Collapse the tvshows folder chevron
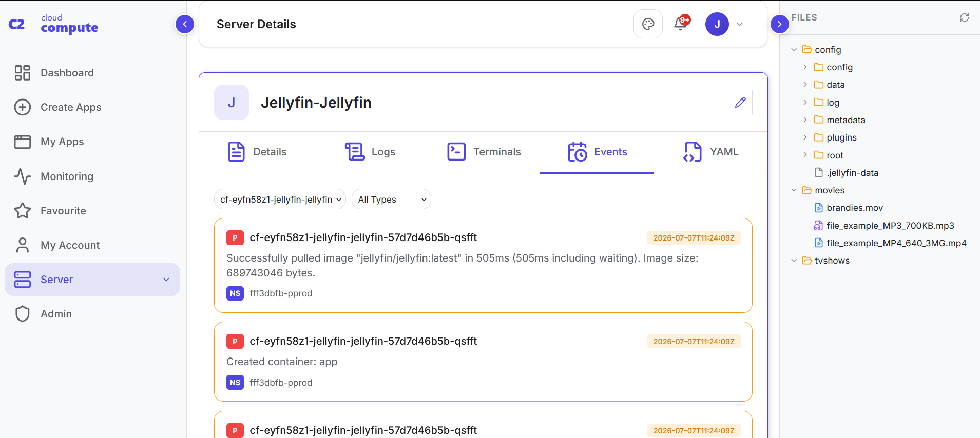 click(794, 261)
